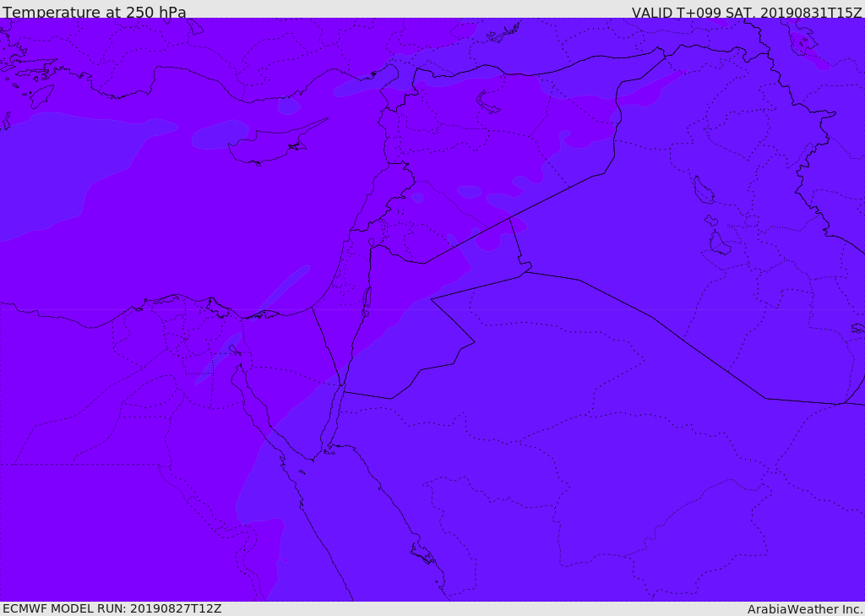
Task: Click the island of Cyprus on the map
Action: click(x=270, y=144)
